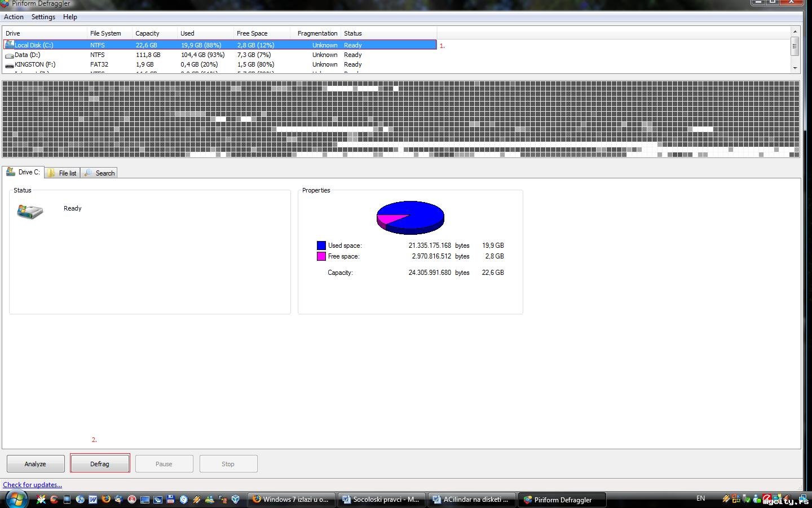Screen dimensions: 812x508
Task: Select the Local Disk (C:) drive icon
Action: point(9,45)
